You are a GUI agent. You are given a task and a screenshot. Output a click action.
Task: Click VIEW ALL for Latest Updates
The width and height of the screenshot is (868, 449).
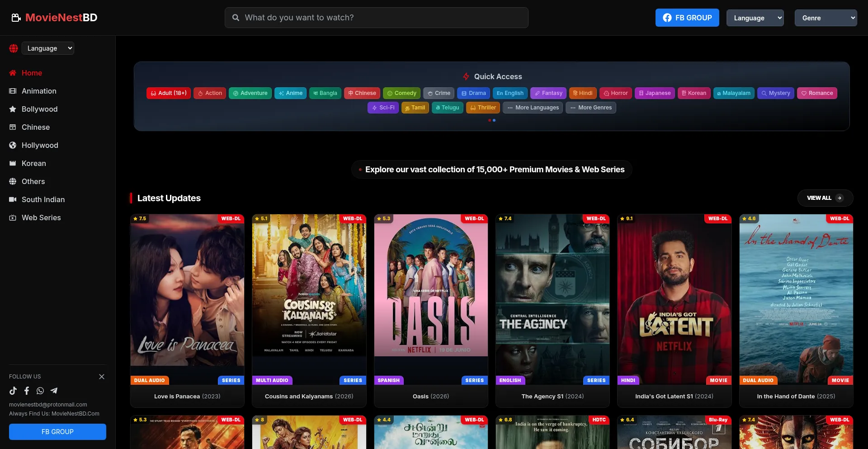pyautogui.click(x=825, y=198)
